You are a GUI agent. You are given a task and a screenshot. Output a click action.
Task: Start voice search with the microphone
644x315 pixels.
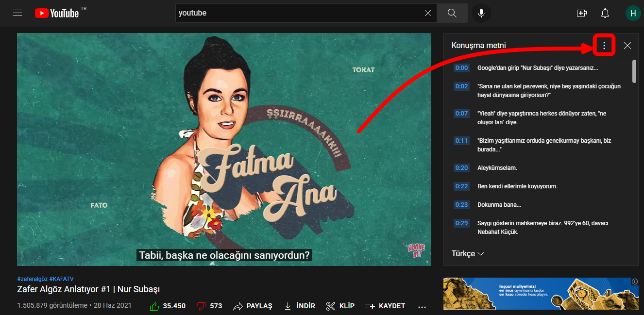[481, 13]
